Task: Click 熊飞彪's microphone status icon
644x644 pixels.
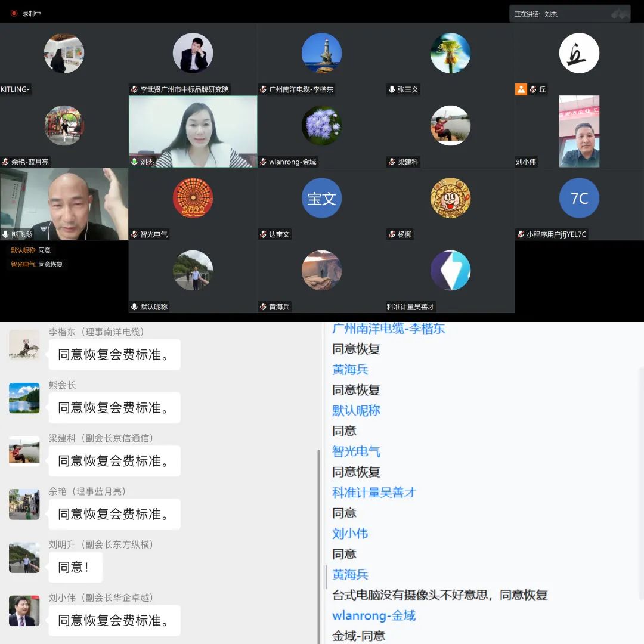Action: pyautogui.click(x=5, y=234)
